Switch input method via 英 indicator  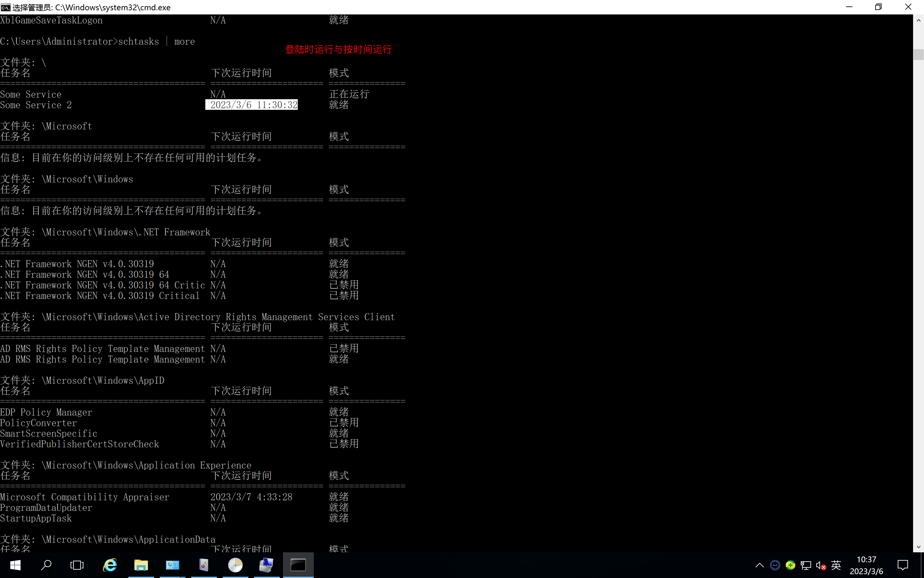[x=836, y=565]
